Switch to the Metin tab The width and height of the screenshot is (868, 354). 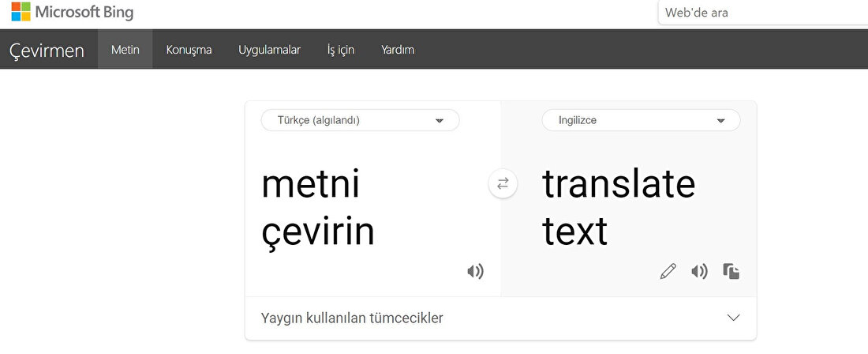[x=125, y=50]
